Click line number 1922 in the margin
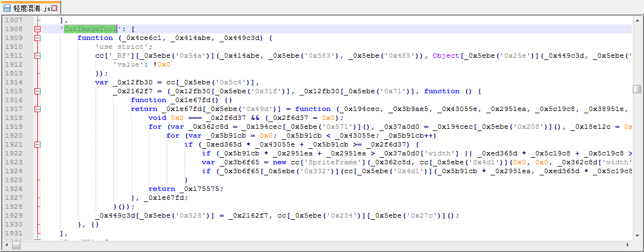The width and height of the screenshot is (644, 252). (13, 154)
